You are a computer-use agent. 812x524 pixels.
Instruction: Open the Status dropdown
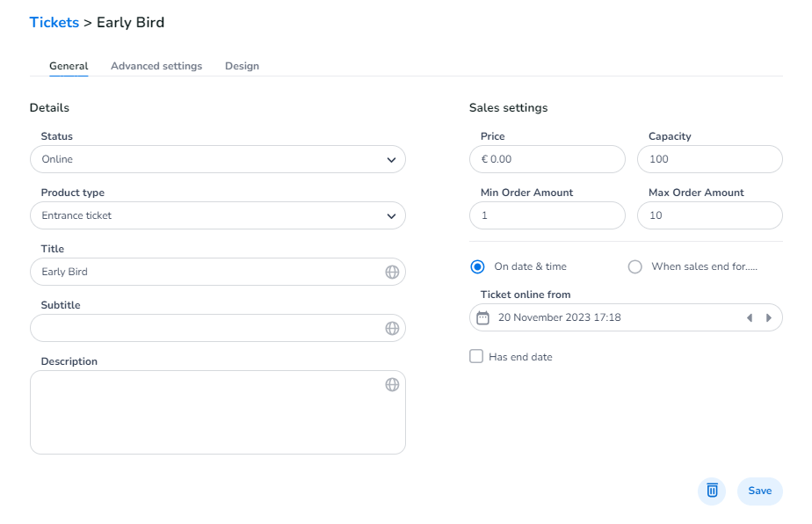coord(218,159)
